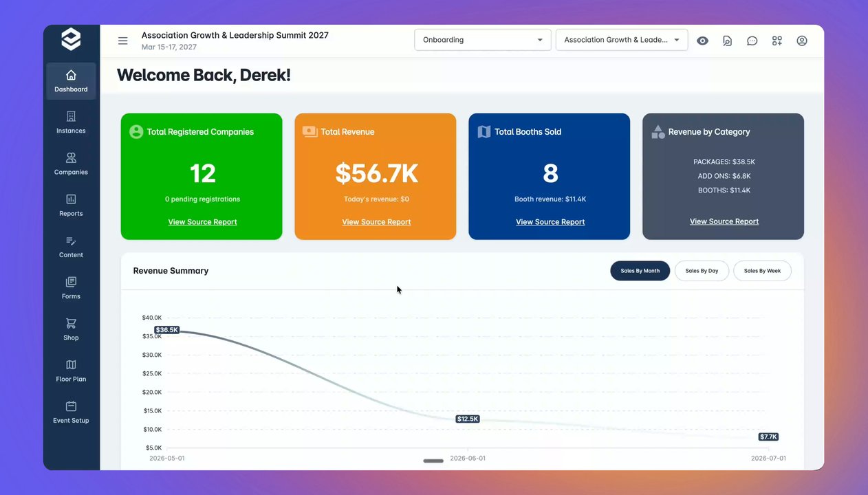This screenshot has height=495, width=868.
Task: View Source Report for Total Booths Sold
Action: pos(550,222)
